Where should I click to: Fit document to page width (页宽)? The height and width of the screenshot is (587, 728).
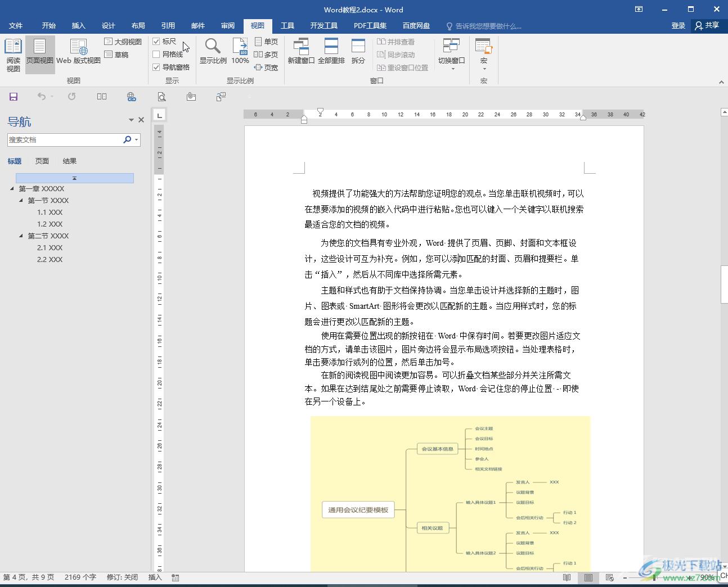coord(266,67)
